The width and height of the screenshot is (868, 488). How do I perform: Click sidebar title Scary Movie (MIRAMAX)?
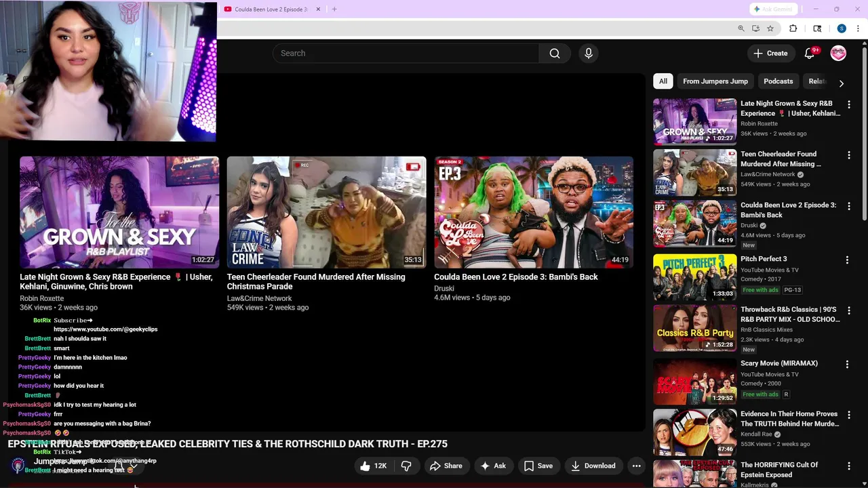tap(779, 364)
